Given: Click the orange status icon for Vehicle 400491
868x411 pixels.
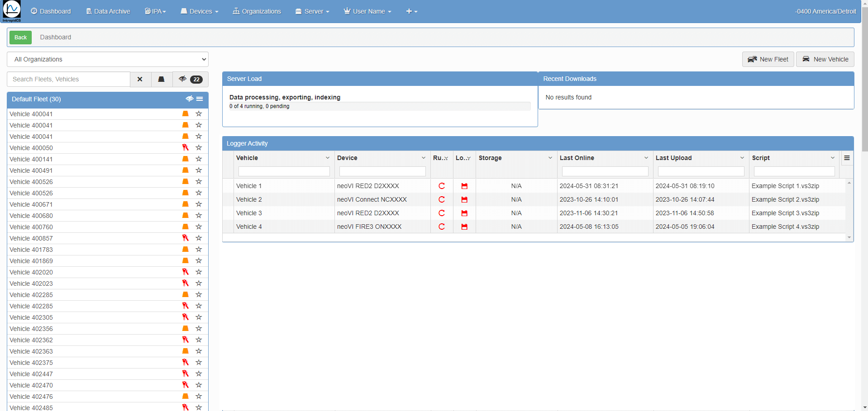Looking at the screenshot, I should pyautogui.click(x=185, y=170).
